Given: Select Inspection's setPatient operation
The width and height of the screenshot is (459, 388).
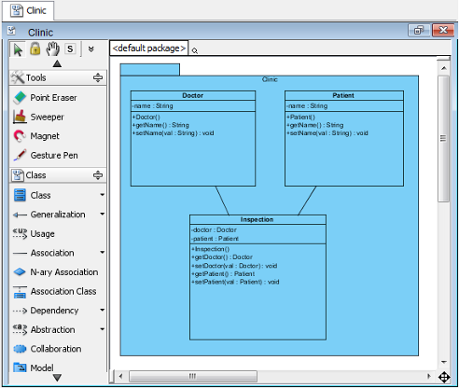Looking at the screenshot, I should coord(235,282).
